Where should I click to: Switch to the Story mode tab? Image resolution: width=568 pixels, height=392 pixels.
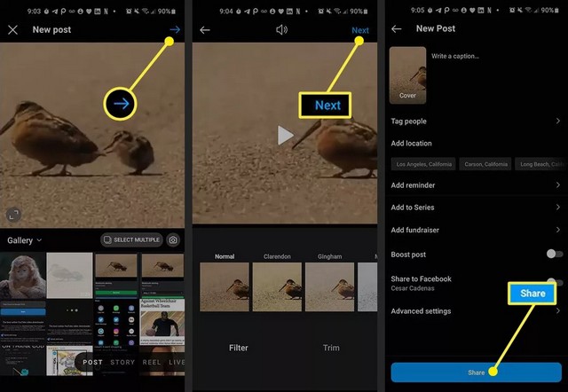[x=122, y=362]
